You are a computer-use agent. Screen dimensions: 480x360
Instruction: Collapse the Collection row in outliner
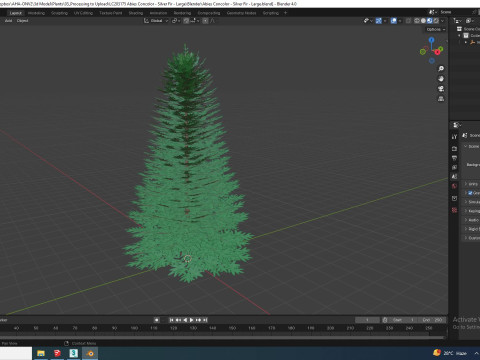(x=459, y=36)
